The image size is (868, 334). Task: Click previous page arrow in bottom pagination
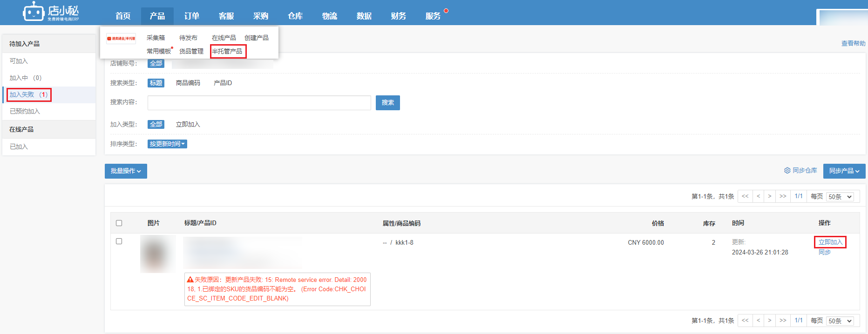[x=759, y=321]
